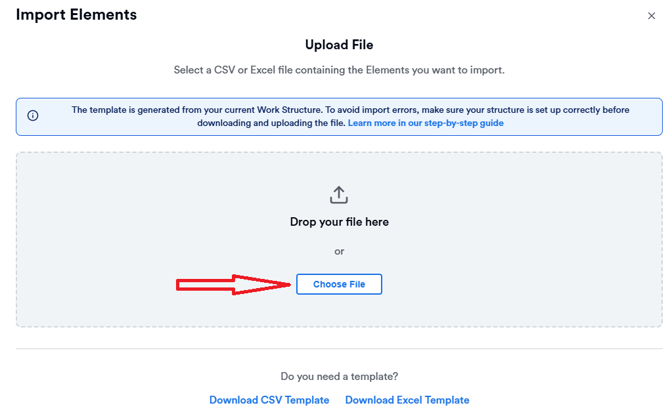This screenshot has height=420, width=670.
Task: Download the CSV Template
Action: 269,400
